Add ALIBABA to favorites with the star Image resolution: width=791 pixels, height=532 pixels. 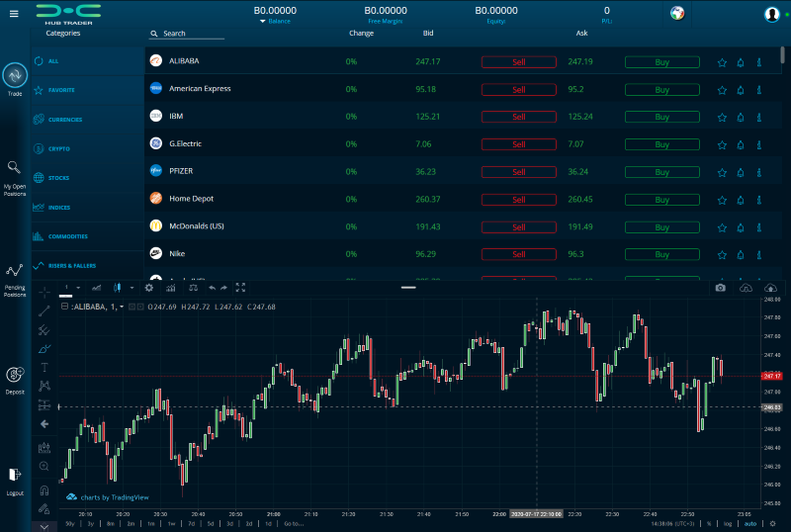[722, 62]
